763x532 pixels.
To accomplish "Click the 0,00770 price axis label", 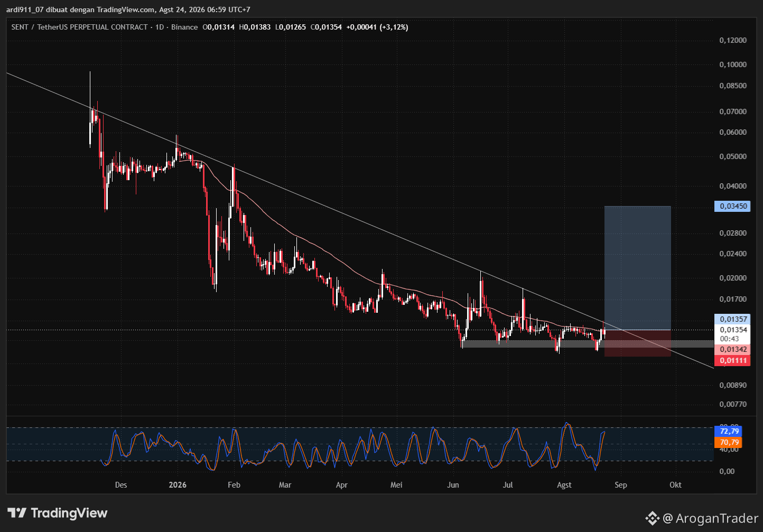I will point(733,404).
